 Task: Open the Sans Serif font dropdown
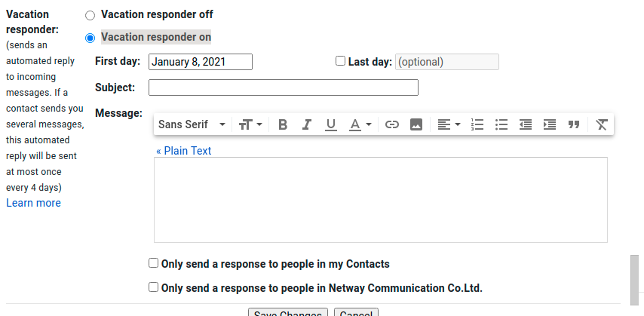[192, 124]
